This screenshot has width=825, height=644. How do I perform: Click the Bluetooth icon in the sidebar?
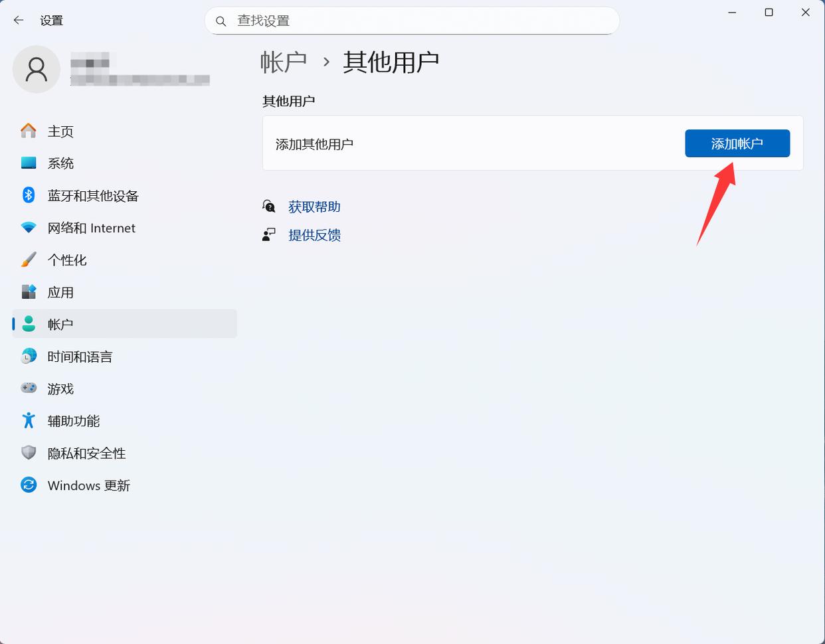29,195
